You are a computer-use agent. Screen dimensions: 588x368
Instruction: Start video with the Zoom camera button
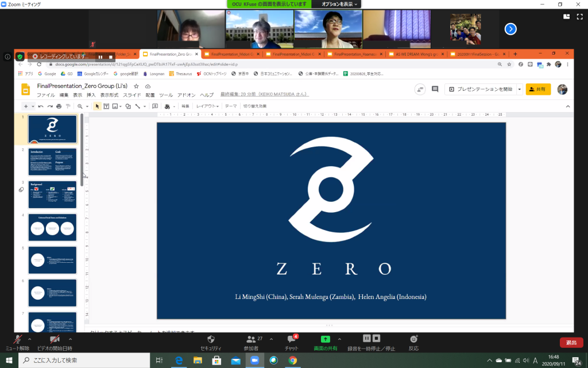(x=55, y=339)
